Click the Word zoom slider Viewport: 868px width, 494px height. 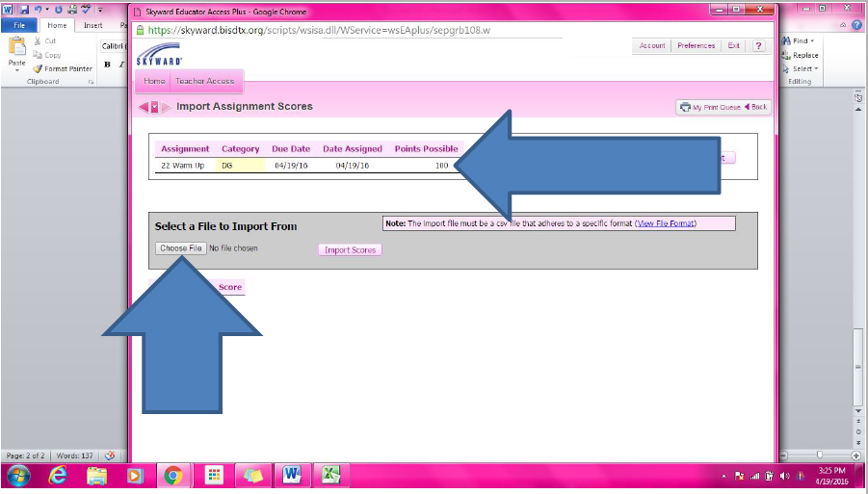tap(819, 455)
